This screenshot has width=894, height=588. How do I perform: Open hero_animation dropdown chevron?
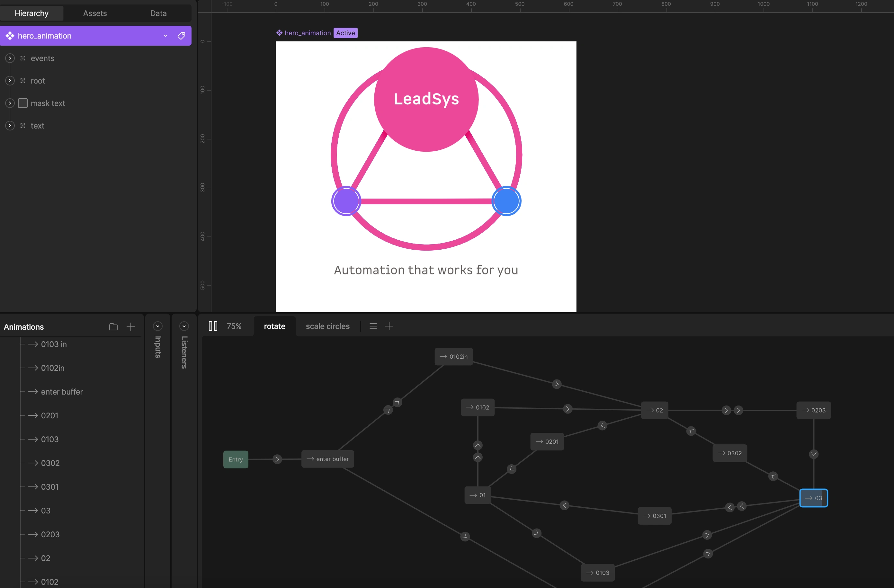click(165, 36)
